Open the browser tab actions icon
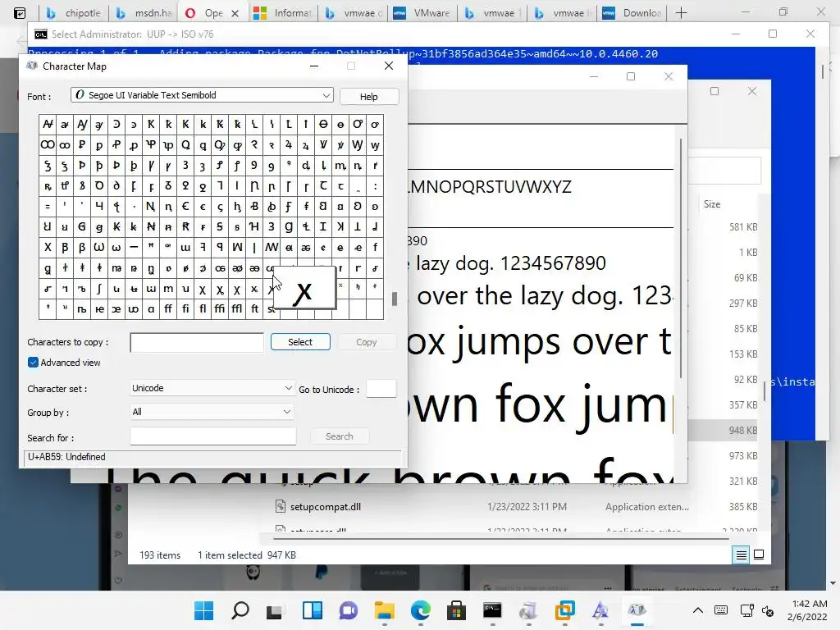 20,13
